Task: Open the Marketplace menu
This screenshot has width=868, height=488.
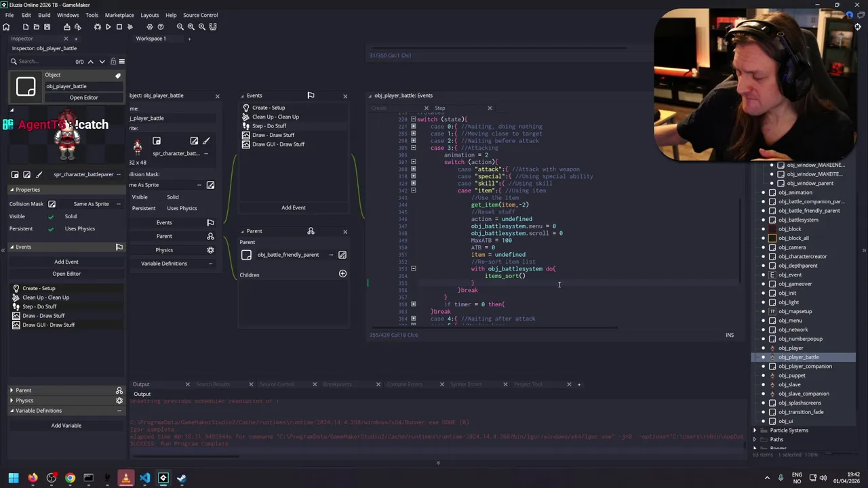Action: tap(119, 15)
